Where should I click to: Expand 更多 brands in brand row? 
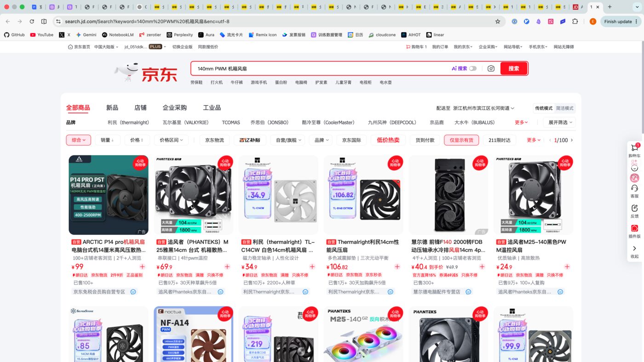[521, 123]
